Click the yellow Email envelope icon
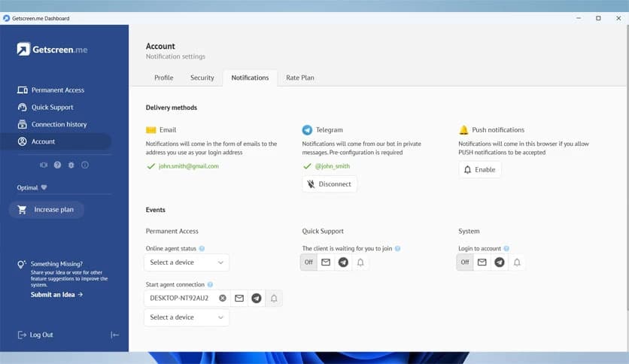The height and width of the screenshot is (364, 629). pyautogui.click(x=150, y=130)
